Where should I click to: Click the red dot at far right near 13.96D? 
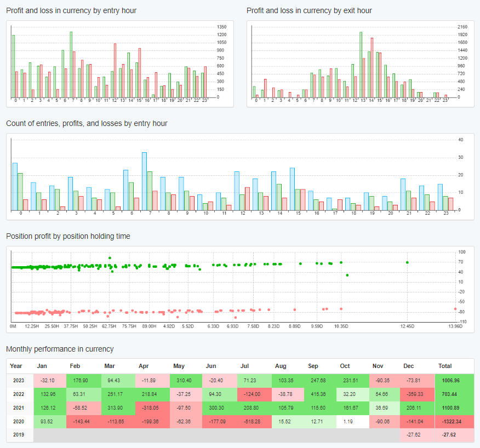pyautogui.click(x=455, y=309)
